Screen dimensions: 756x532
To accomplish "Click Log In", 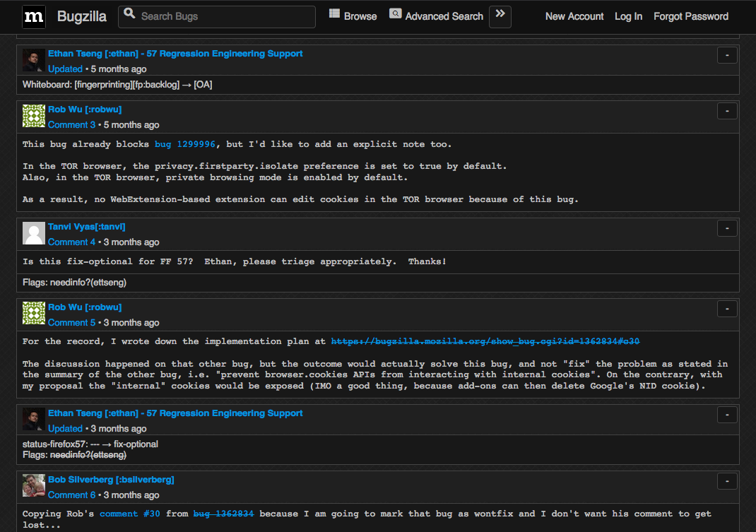I will (x=628, y=16).
